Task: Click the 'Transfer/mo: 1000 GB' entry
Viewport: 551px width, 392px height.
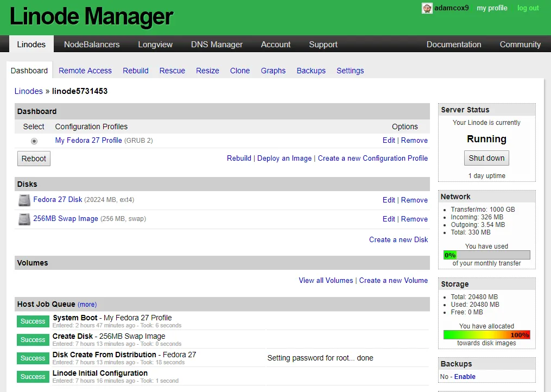Action: 483,210
